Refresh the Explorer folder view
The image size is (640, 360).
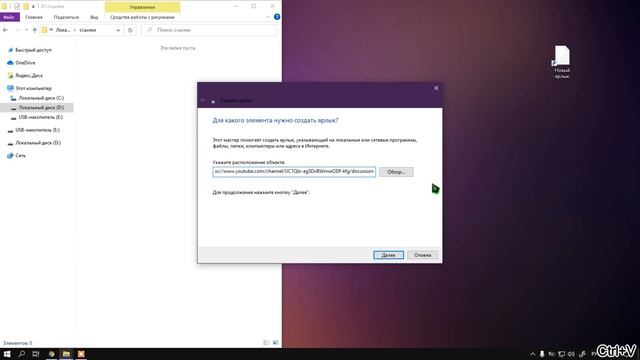130,30
